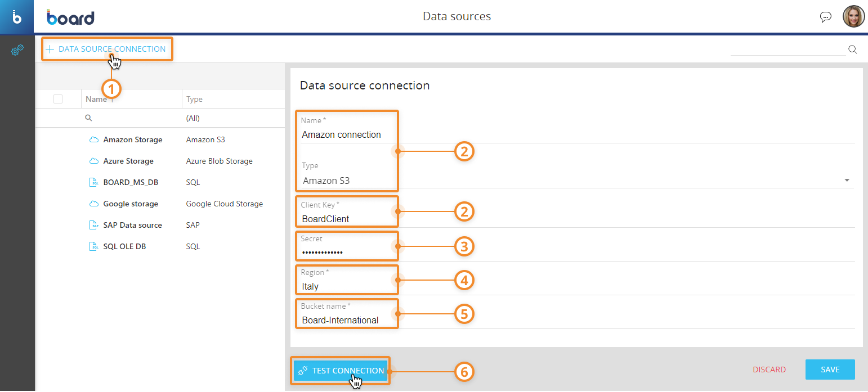
Task: Open the chat messages icon
Action: point(826,17)
